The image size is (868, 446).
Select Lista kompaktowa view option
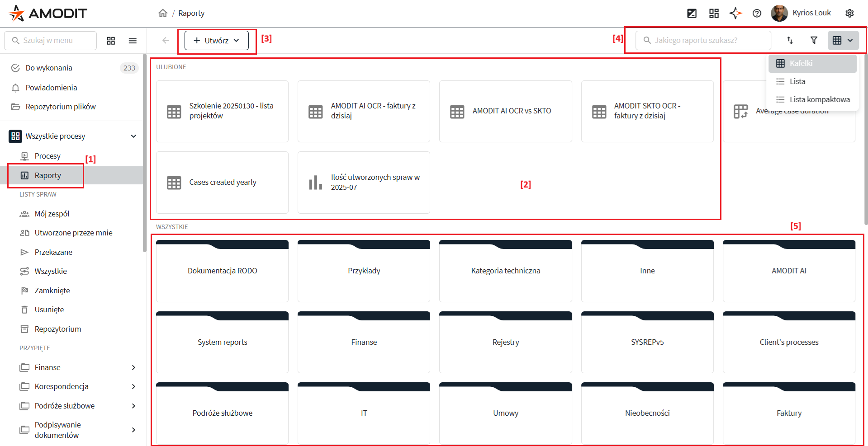click(819, 99)
